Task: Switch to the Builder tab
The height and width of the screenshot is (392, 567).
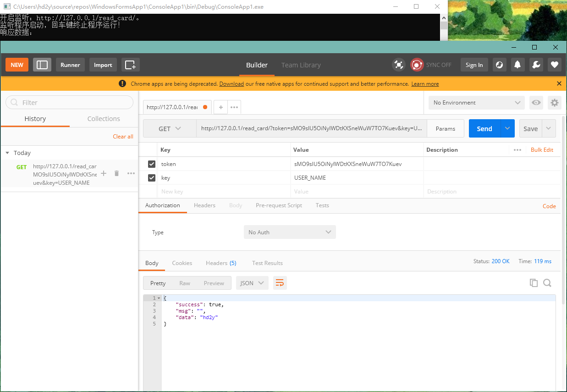Action: [257, 65]
